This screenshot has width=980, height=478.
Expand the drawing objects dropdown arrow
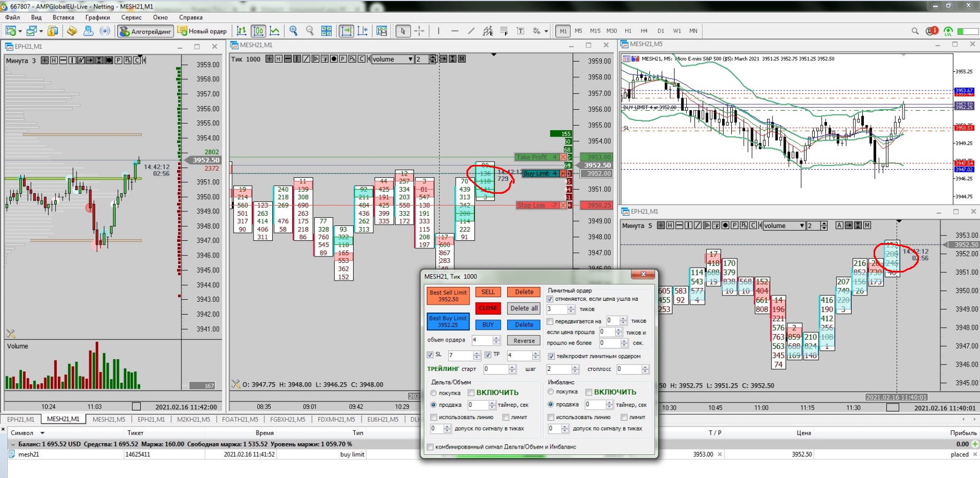(546, 31)
